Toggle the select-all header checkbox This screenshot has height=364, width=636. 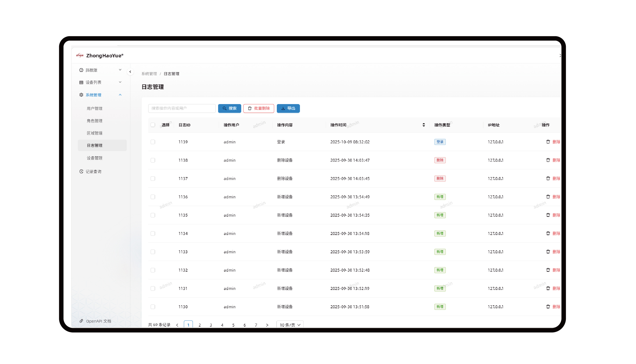(x=153, y=125)
